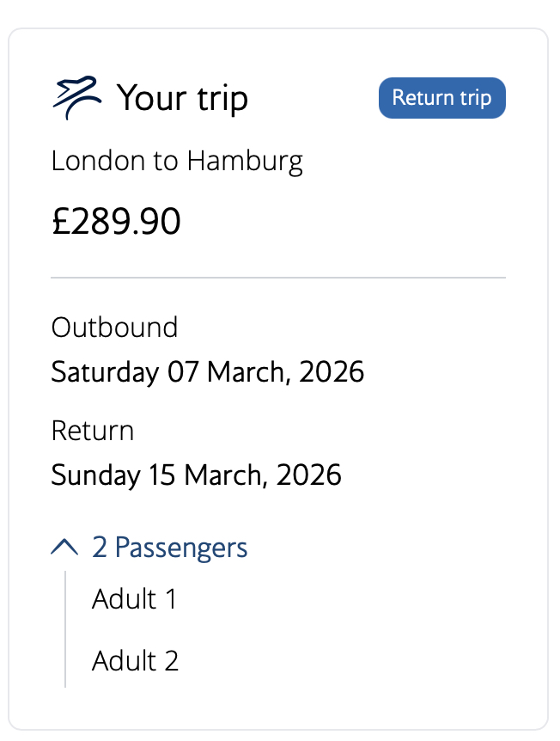The image size is (560, 741).
Task: Click the airplane icon beside Your trip
Action: 76,97
